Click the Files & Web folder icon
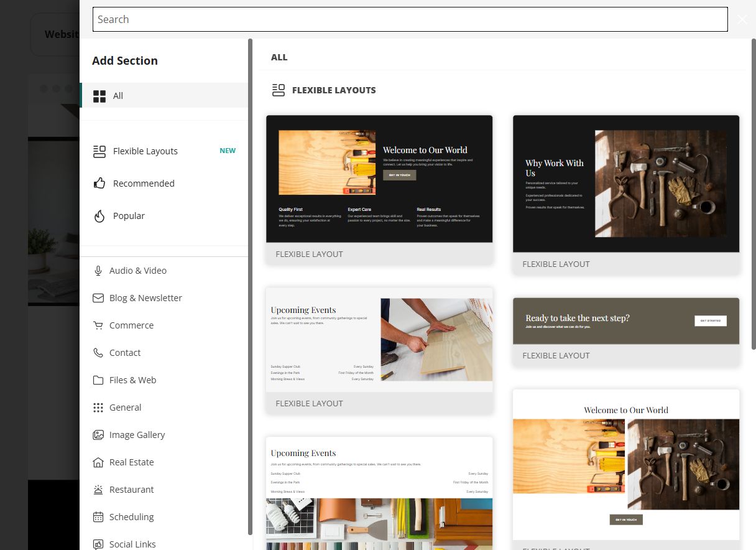This screenshot has width=756, height=550. coord(98,380)
